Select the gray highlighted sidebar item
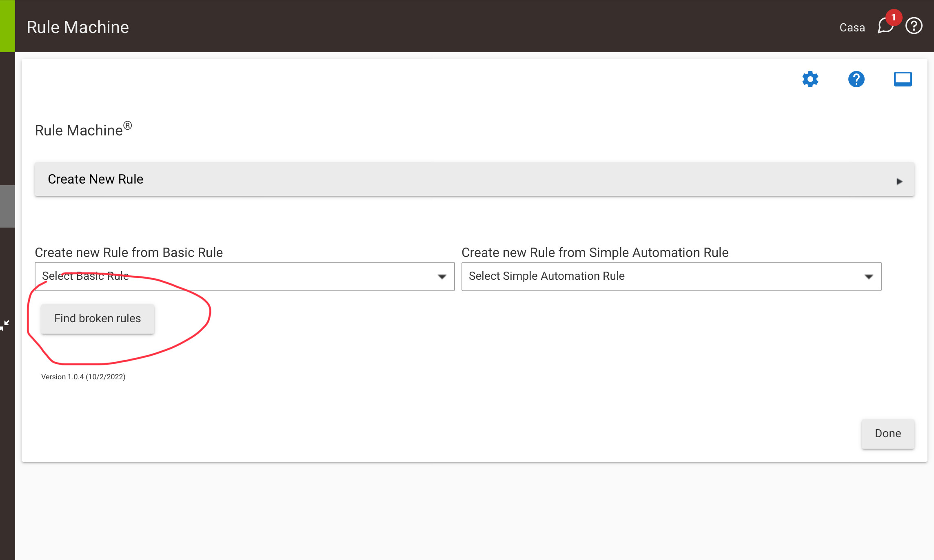This screenshot has width=934, height=560. click(7, 206)
